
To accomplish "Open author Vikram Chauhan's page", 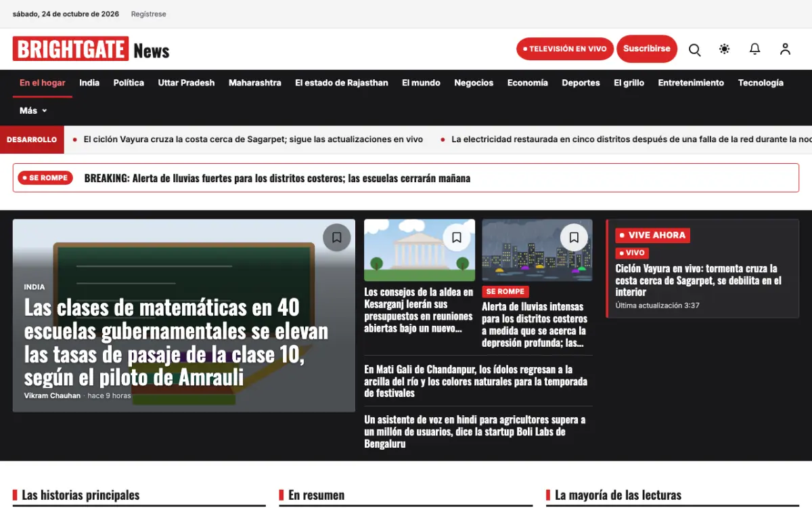I will pos(52,396).
